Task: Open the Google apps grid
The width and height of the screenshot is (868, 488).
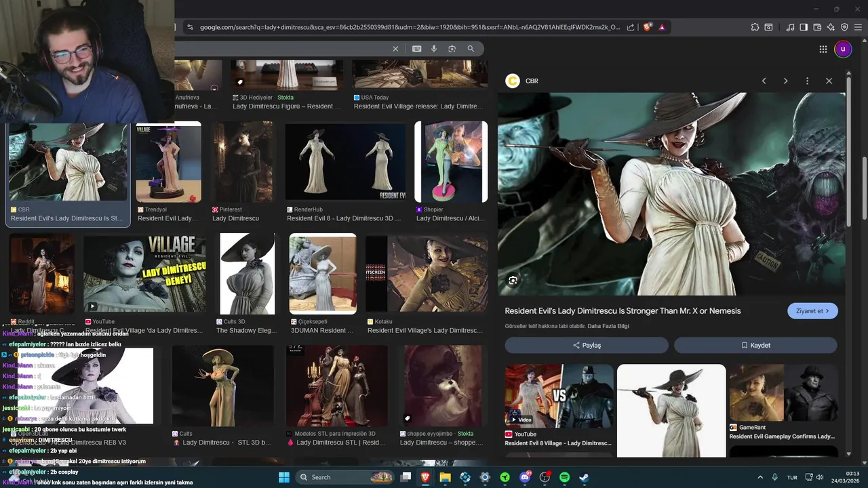Action: click(823, 49)
